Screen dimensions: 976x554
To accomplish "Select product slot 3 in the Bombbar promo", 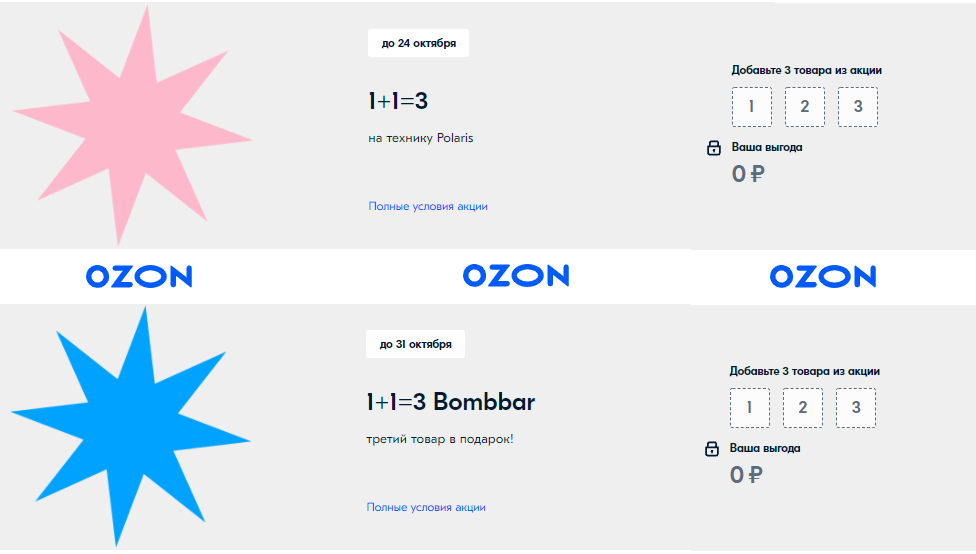I will click(856, 408).
